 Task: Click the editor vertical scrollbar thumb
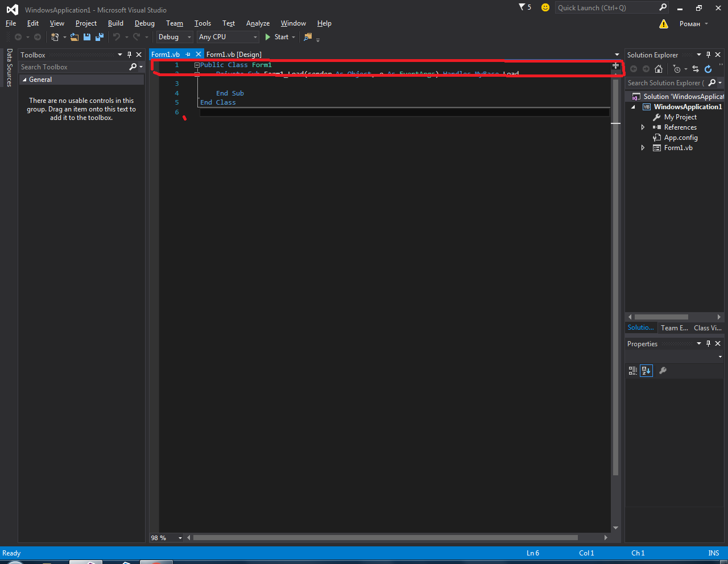click(x=615, y=277)
